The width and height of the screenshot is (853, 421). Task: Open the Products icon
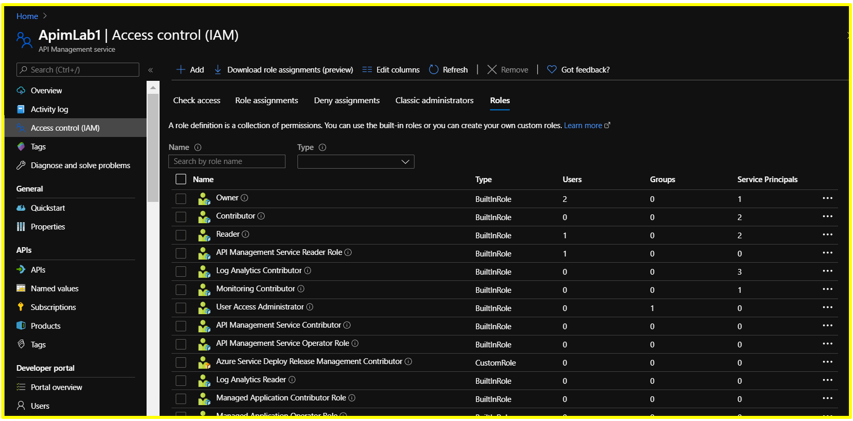(x=21, y=326)
